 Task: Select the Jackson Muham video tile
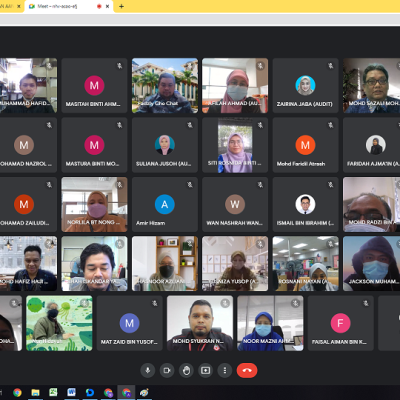[x=372, y=264]
